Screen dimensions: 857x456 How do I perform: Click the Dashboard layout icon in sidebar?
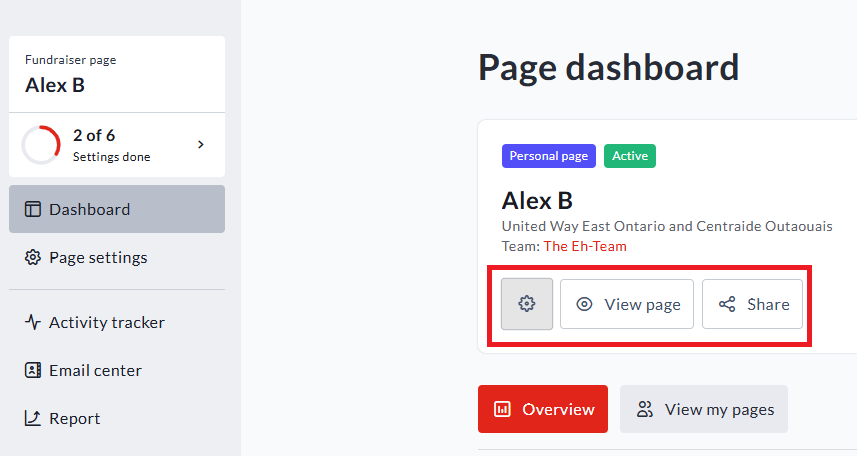pyautogui.click(x=33, y=209)
